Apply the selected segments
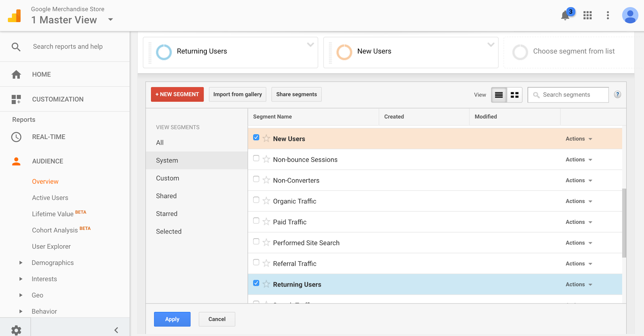Image resolution: width=644 pixels, height=336 pixels. pyautogui.click(x=172, y=319)
